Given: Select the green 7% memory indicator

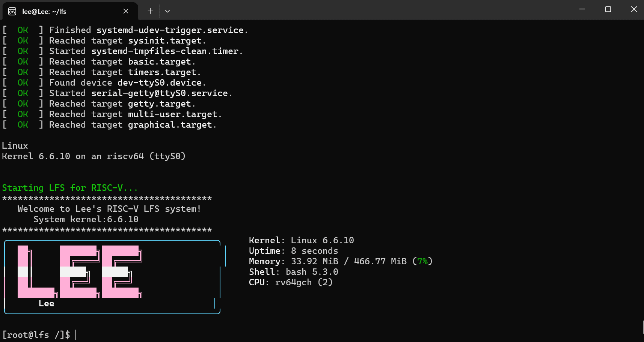Looking at the screenshot, I should click(422, 261).
